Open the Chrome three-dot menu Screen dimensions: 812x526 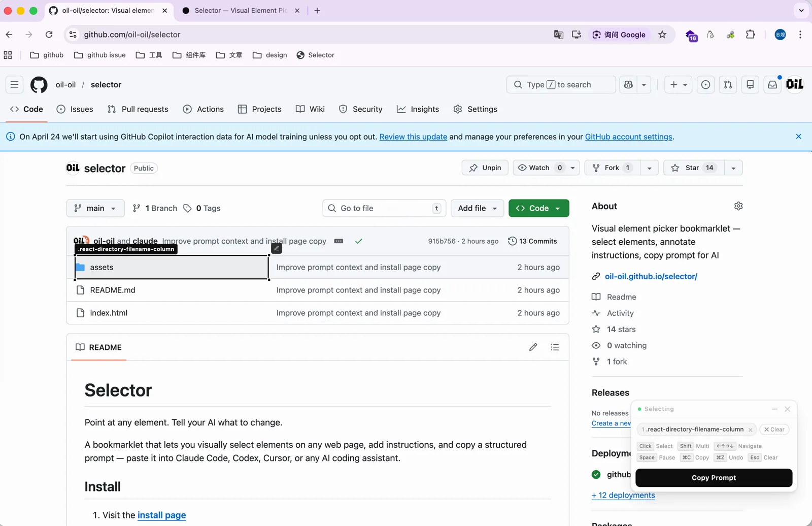[800, 35]
